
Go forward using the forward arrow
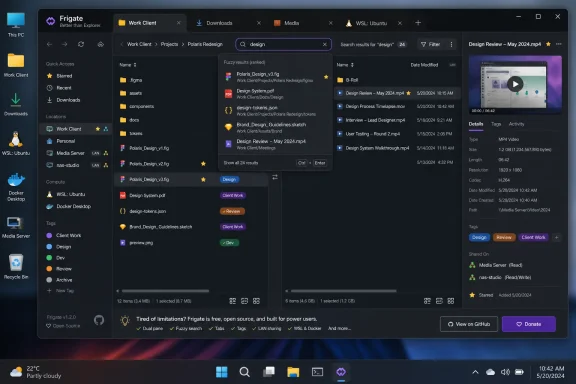65,44
